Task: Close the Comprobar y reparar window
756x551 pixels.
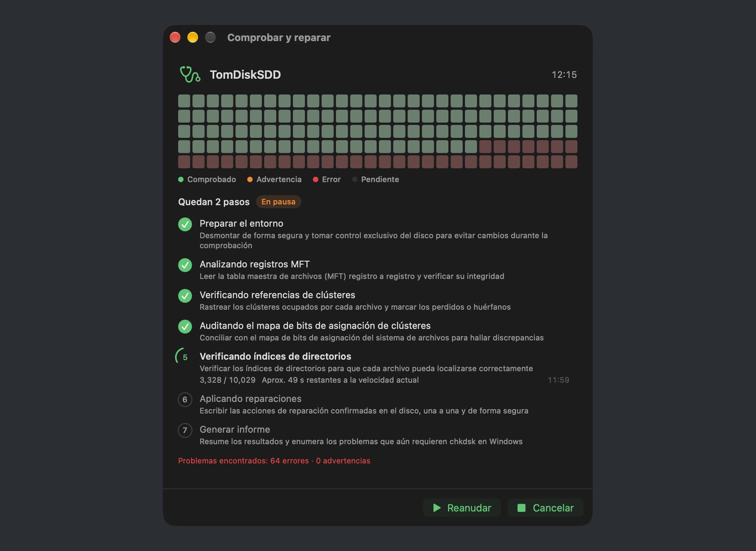Action: [x=175, y=37]
